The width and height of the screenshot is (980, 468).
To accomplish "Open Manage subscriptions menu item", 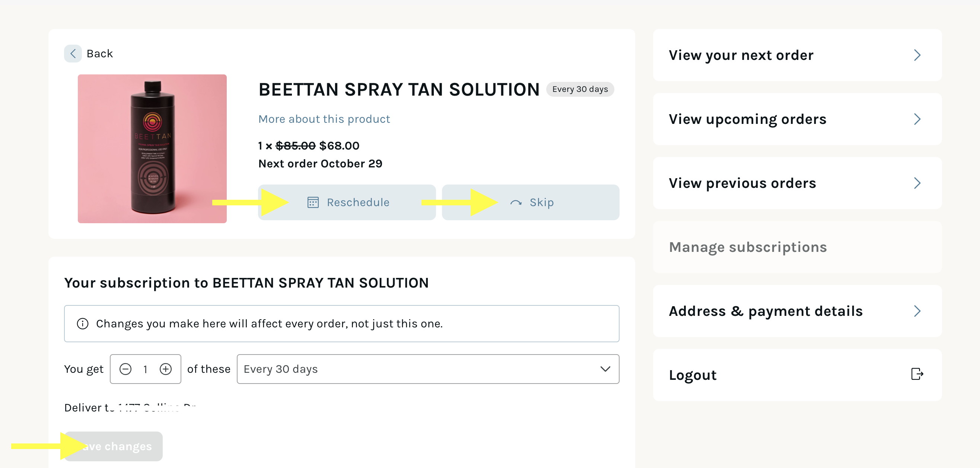I will (748, 247).
